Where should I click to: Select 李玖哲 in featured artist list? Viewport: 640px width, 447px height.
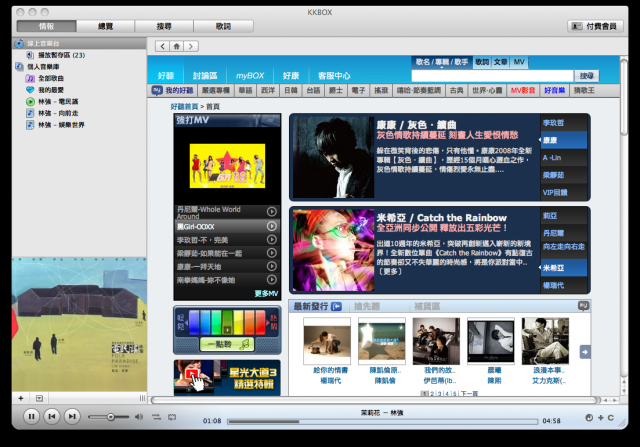point(564,122)
